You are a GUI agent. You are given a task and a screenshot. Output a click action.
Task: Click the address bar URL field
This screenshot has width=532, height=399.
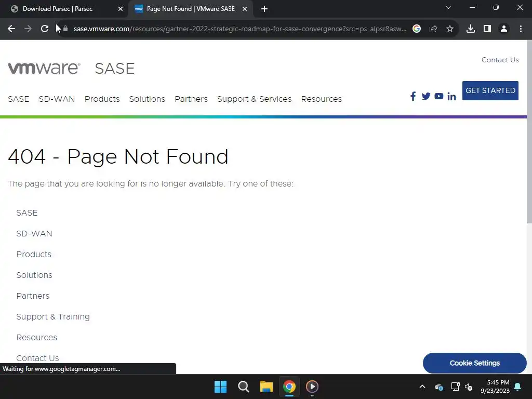[240, 29]
